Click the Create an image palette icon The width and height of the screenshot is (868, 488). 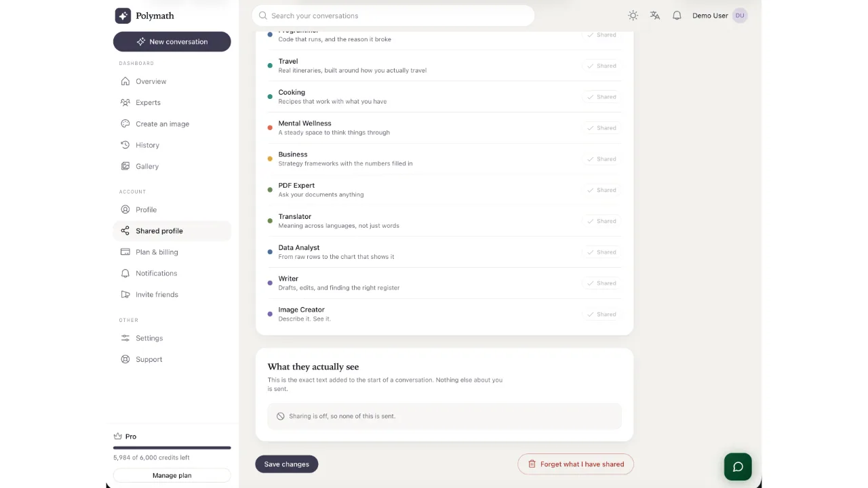[x=125, y=124]
